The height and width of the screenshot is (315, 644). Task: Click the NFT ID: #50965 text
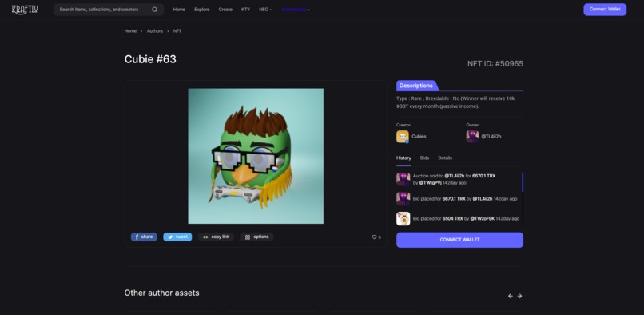(495, 64)
